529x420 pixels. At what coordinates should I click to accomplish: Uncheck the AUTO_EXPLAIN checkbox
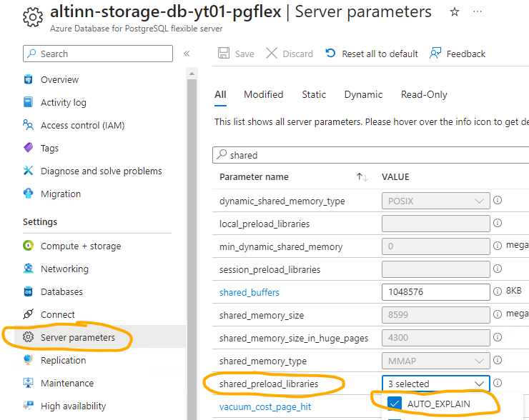[394, 404]
